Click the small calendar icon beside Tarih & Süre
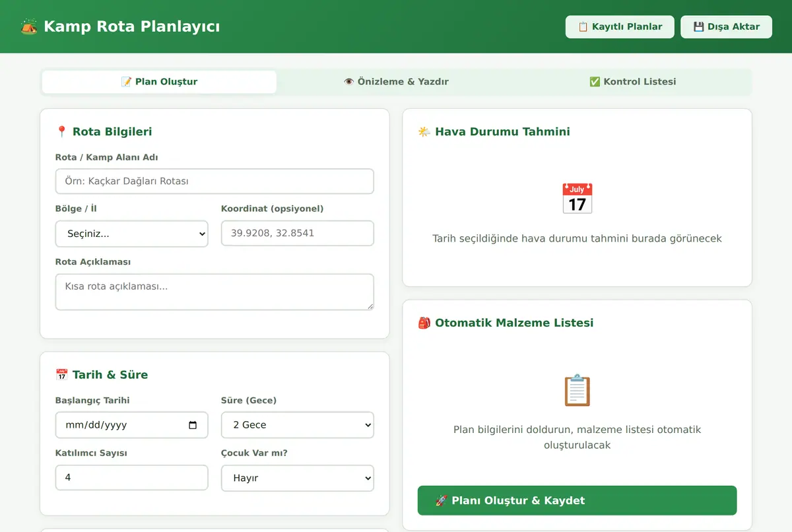Image resolution: width=792 pixels, height=532 pixels. (x=62, y=375)
